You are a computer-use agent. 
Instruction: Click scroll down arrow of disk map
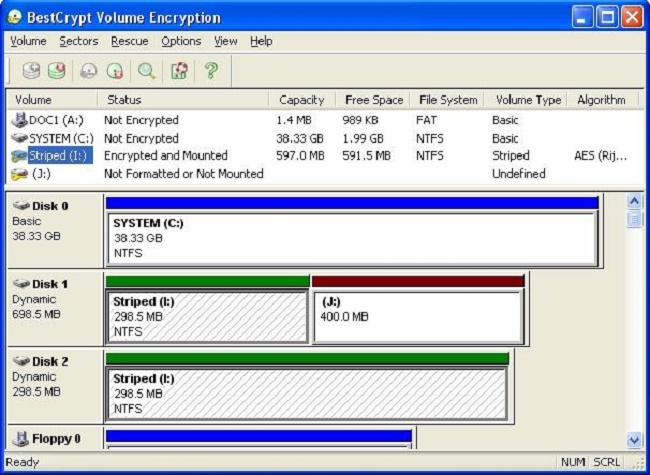634,440
